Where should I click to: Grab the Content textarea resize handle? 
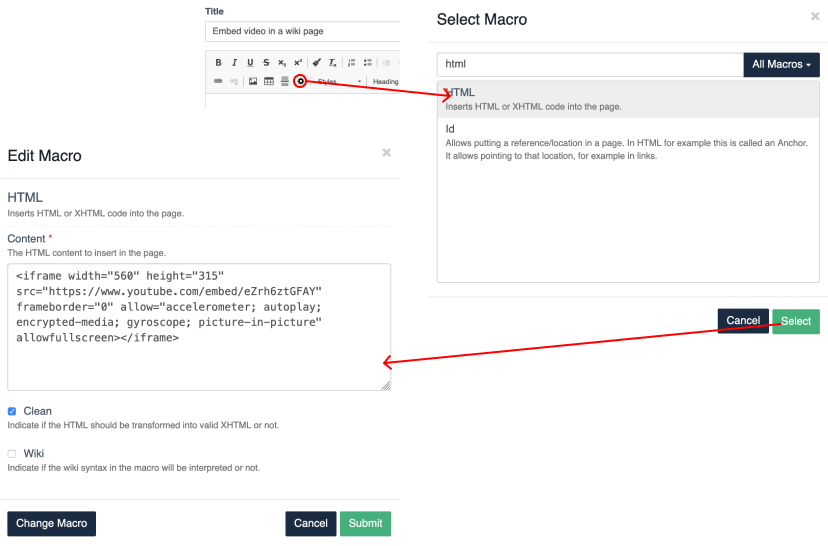click(387, 386)
